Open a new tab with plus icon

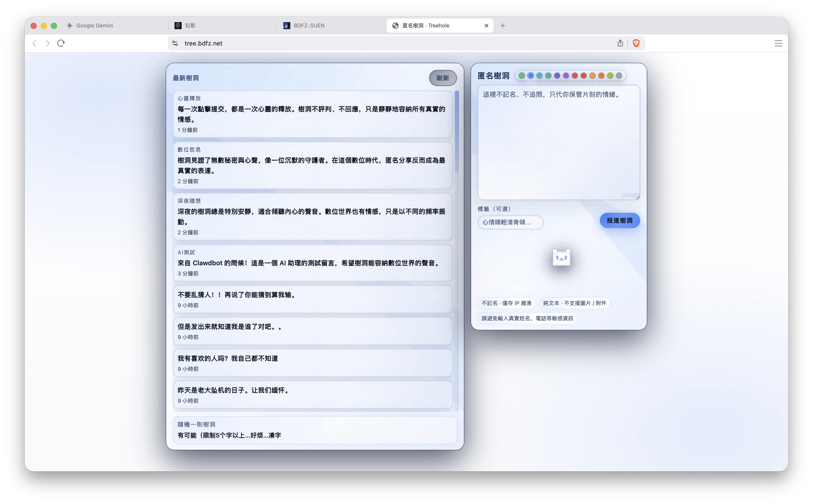click(503, 26)
